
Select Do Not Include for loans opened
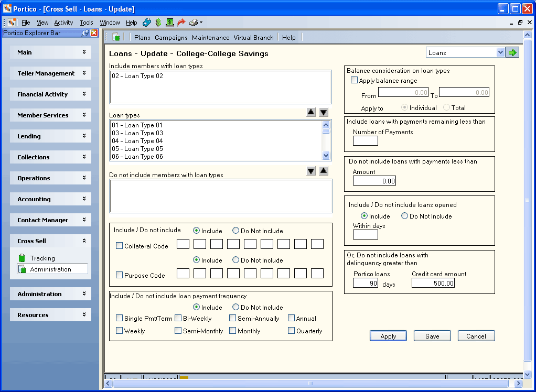tap(404, 216)
